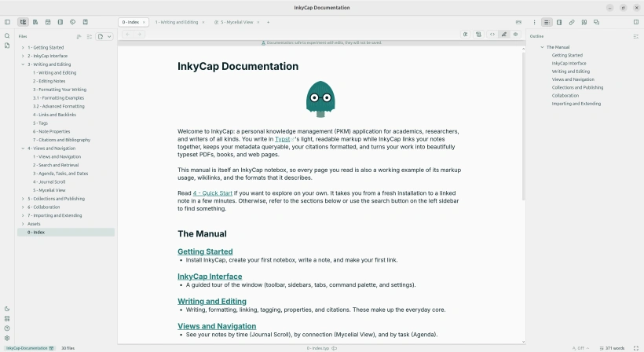This screenshot has width=644, height=352.
Task: Collapse The Manual in Outline panel
Action: [x=542, y=47]
